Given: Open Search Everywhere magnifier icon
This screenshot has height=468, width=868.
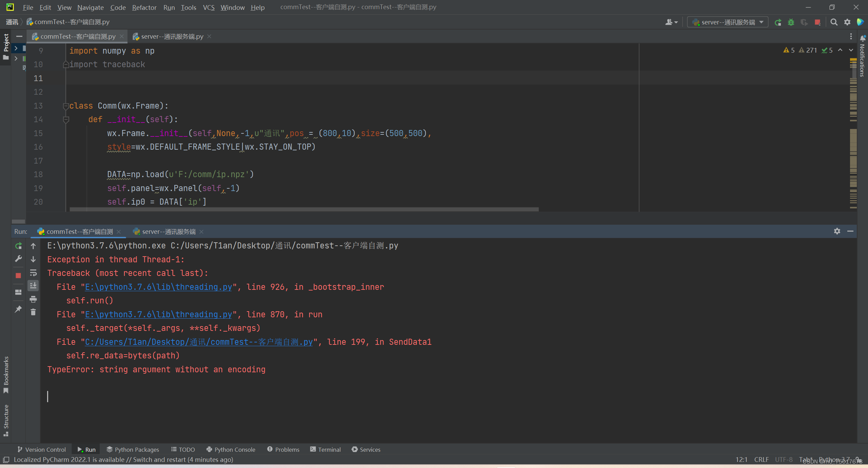Looking at the screenshot, I should [834, 22].
